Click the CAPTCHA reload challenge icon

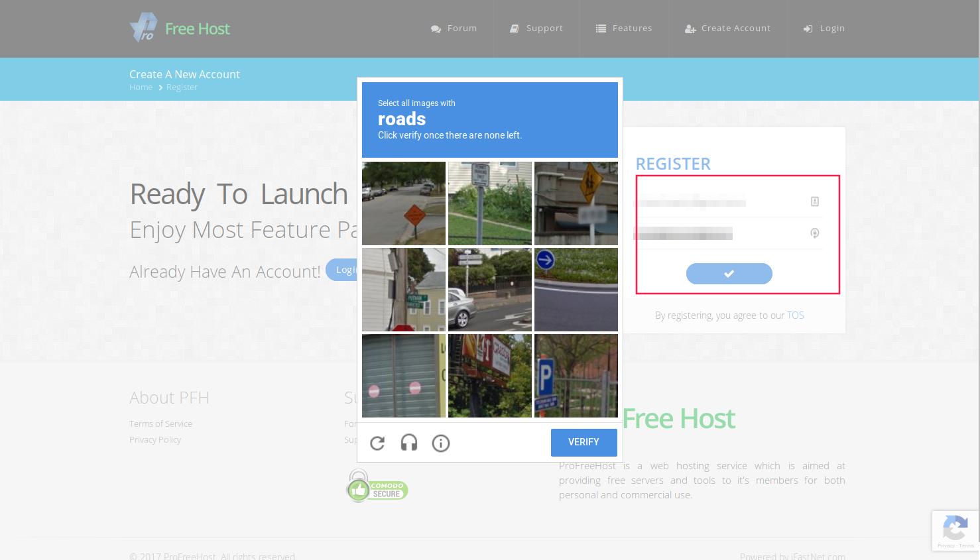pyautogui.click(x=377, y=443)
